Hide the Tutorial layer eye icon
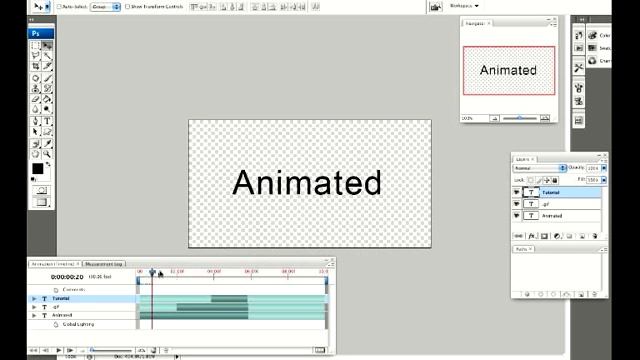This screenshot has width=640, height=360. point(517,192)
